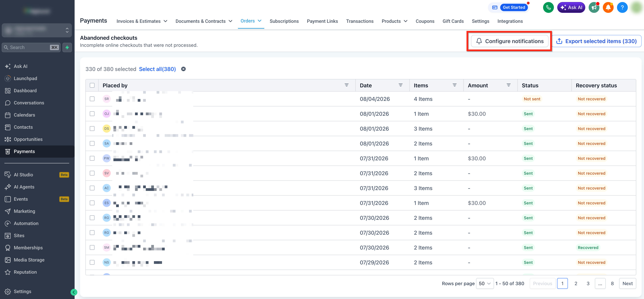
Task: Select the SA row checkbox
Action: [x=92, y=143]
